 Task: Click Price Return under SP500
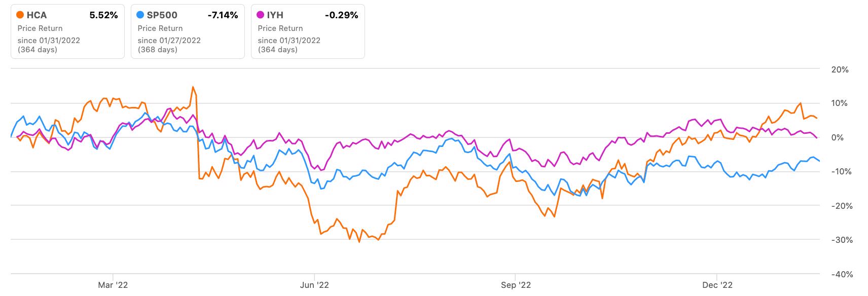point(160,28)
